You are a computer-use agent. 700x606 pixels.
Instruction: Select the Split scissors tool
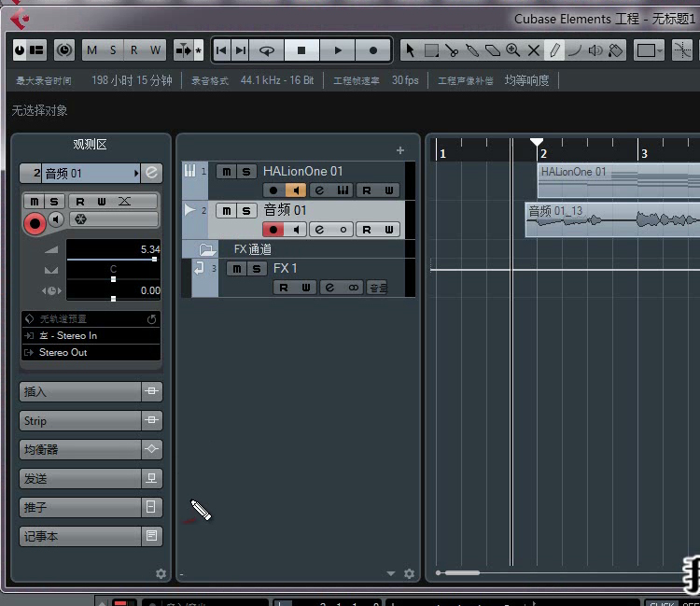[452, 50]
